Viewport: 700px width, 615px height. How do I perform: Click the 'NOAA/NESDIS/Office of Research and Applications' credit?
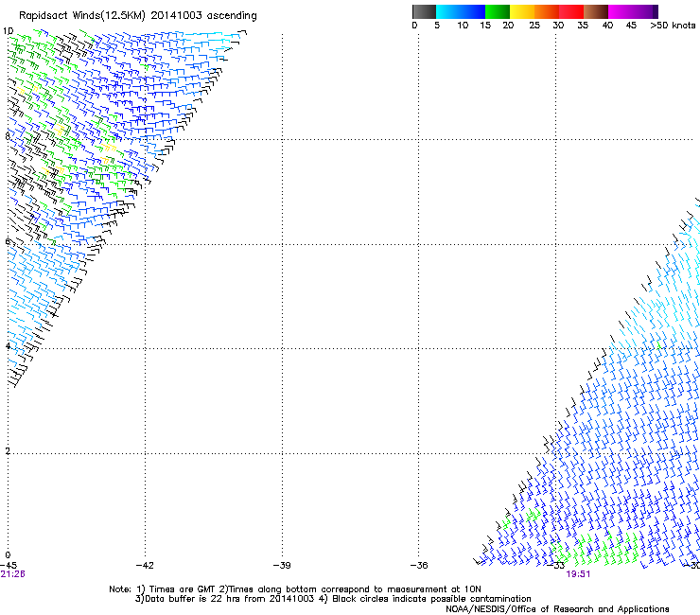(557, 609)
